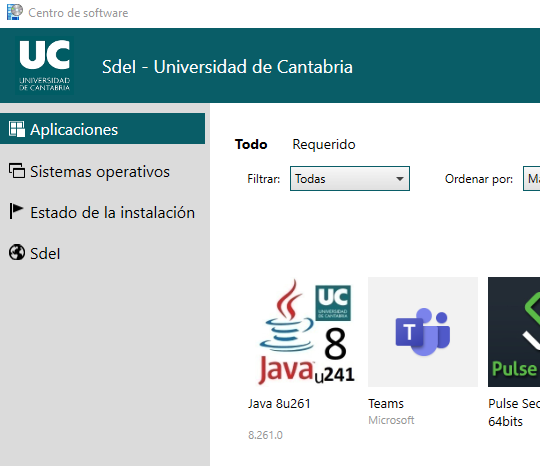Click the SdeI - Universidad de Cantabria header title
Image resolution: width=540 pixels, height=466 pixels.
tap(227, 66)
